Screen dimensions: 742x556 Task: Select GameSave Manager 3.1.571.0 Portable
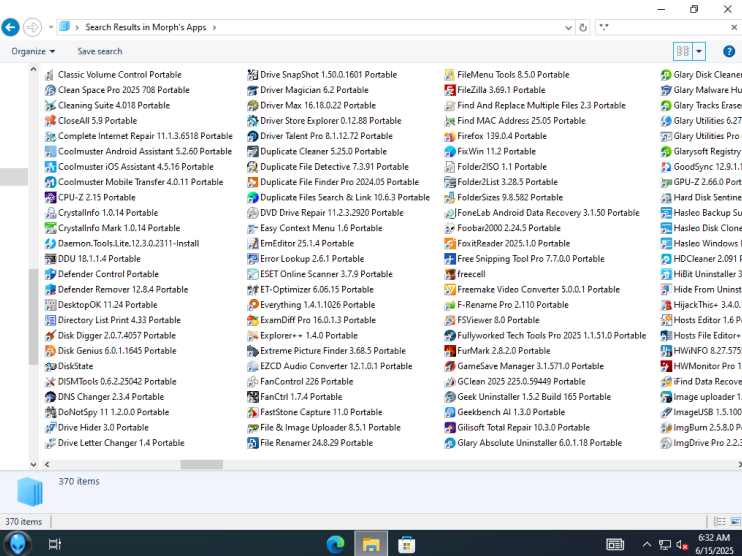tap(524, 366)
